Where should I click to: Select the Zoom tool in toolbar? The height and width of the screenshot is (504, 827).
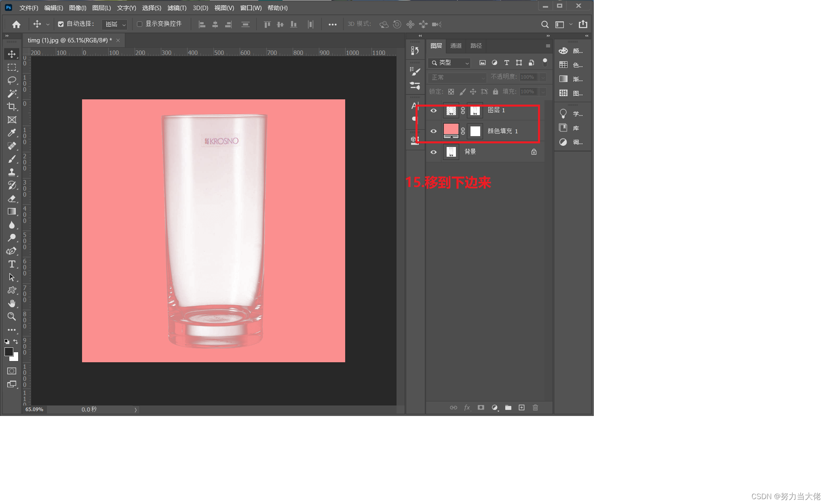click(x=12, y=317)
